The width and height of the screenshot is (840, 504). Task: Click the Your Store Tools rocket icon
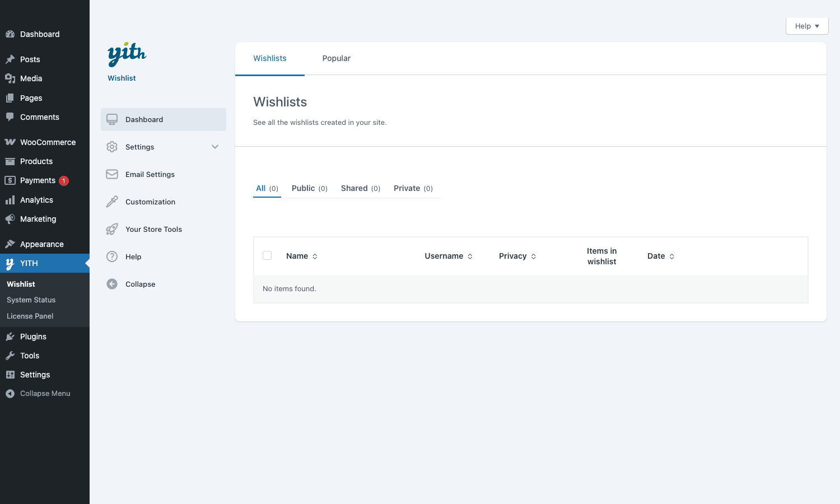[112, 229]
